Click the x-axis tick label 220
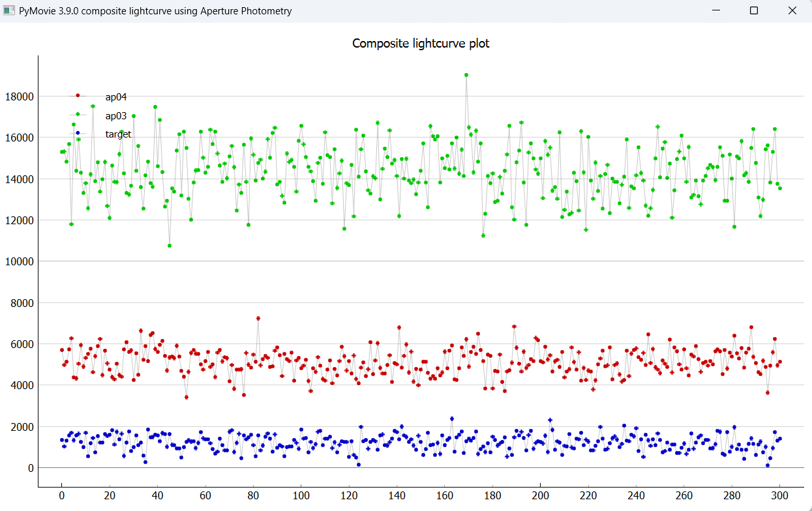This screenshot has height=511, width=812. (x=588, y=495)
